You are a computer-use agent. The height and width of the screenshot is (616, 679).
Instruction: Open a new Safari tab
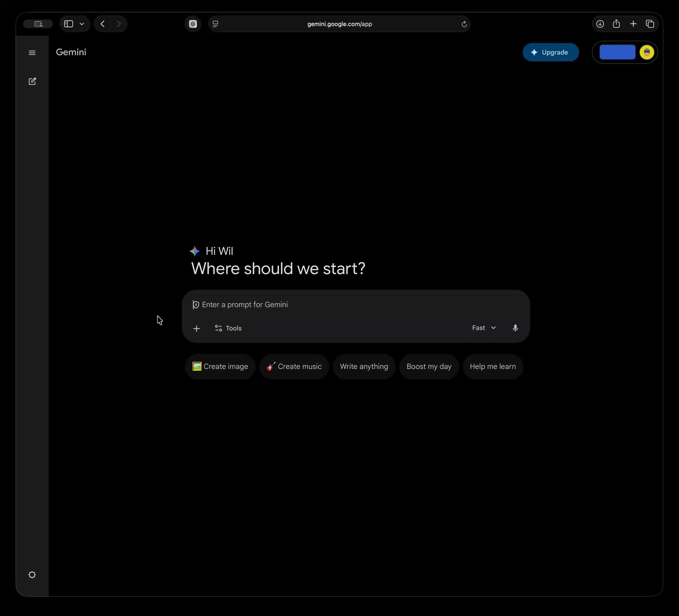point(633,24)
